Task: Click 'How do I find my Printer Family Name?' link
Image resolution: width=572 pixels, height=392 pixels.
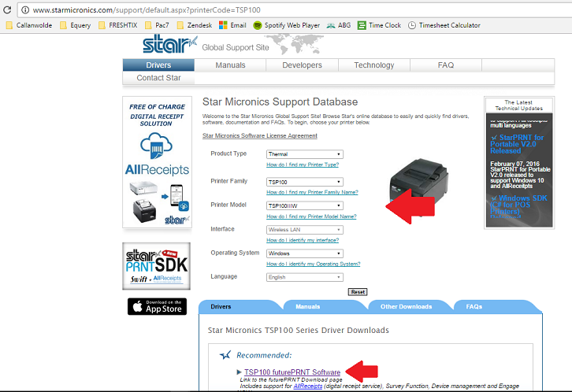Action: [312, 192]
